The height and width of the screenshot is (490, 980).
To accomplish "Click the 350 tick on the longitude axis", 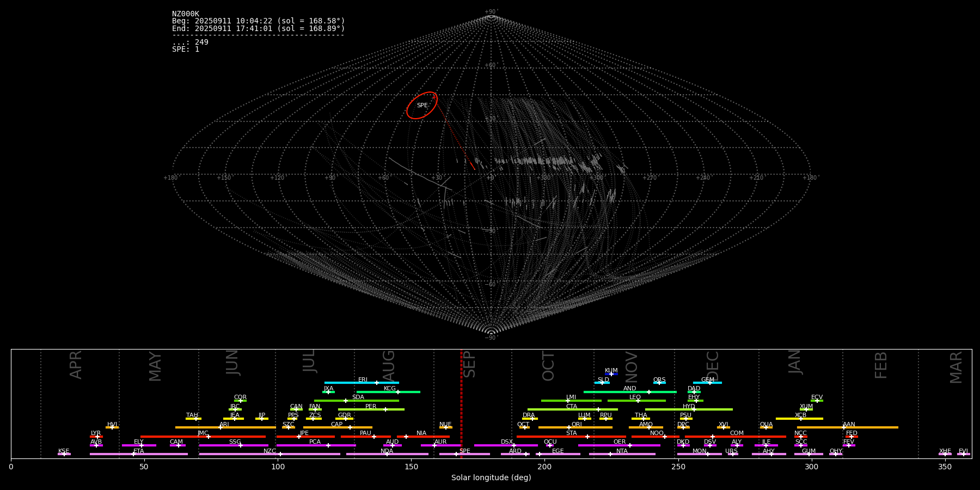I will (x=945, y=467).
